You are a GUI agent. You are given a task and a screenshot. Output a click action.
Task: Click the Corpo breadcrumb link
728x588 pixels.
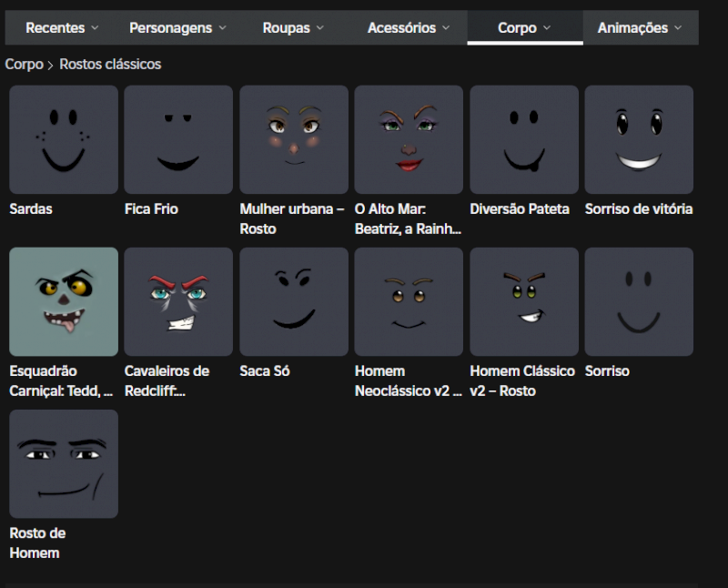(x=25, y=64)
